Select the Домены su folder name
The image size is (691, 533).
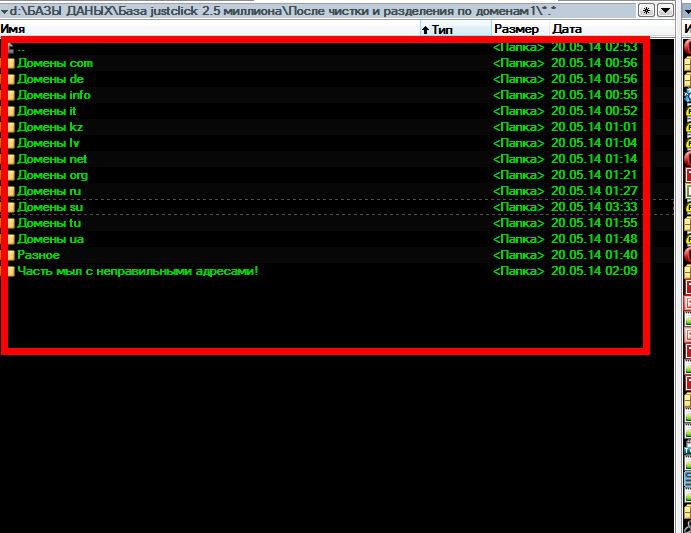coord(50,207)
